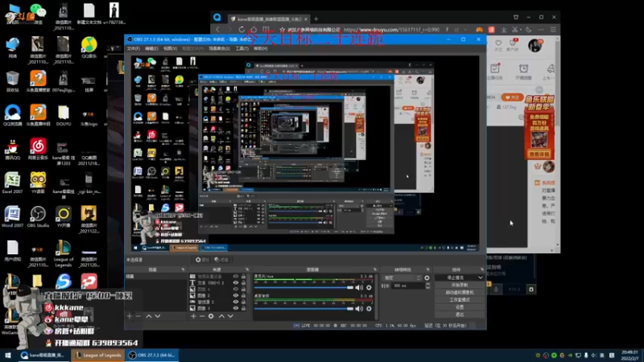Mute 麦克风/Aux speaker icon

(359, 288)
